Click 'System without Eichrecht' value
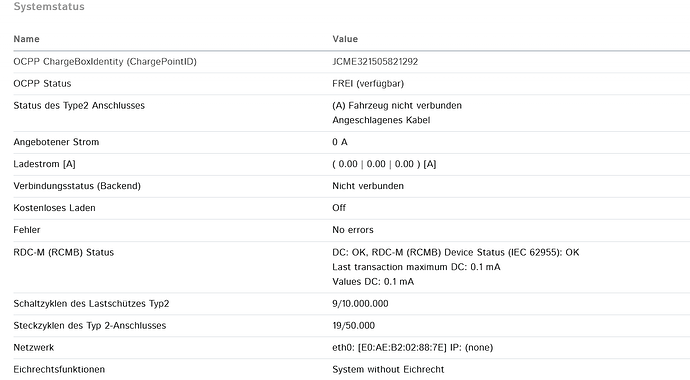Screen dimensions: 690x380 click(388, 369)
